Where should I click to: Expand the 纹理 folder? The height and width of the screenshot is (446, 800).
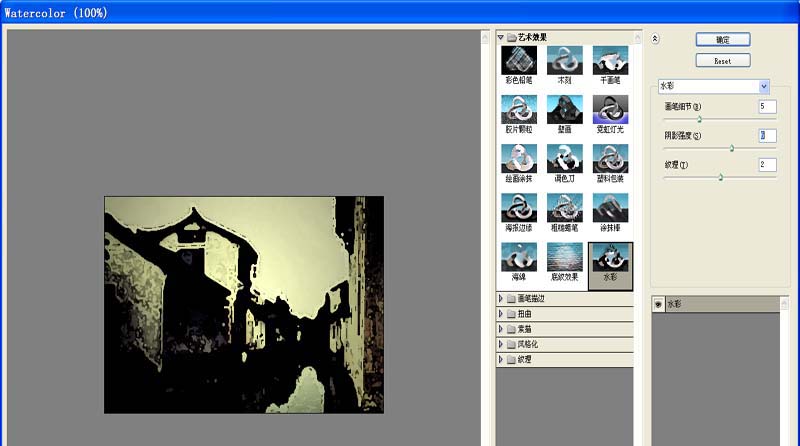click(x=501, y=359)
